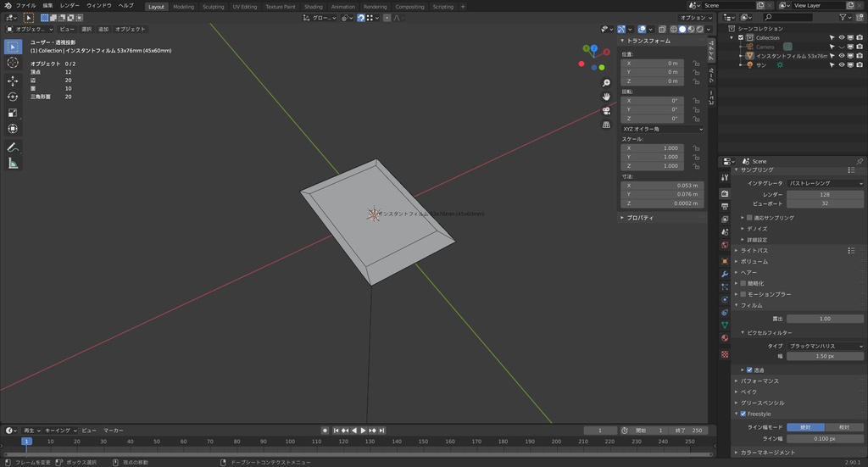Screen dimensions: 868x467
Task: Pick the Measure tool
Action: (13, 163)
